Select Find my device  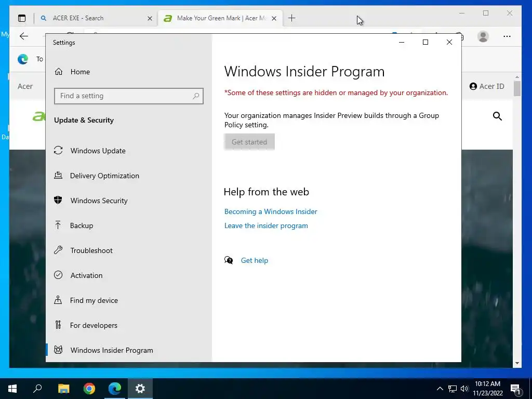(x=129, y=300)
